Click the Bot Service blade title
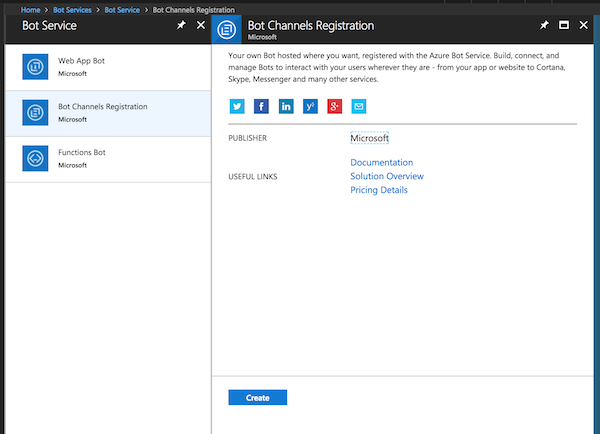Screen dimensions: 600x434 click(x=49, y=26)
